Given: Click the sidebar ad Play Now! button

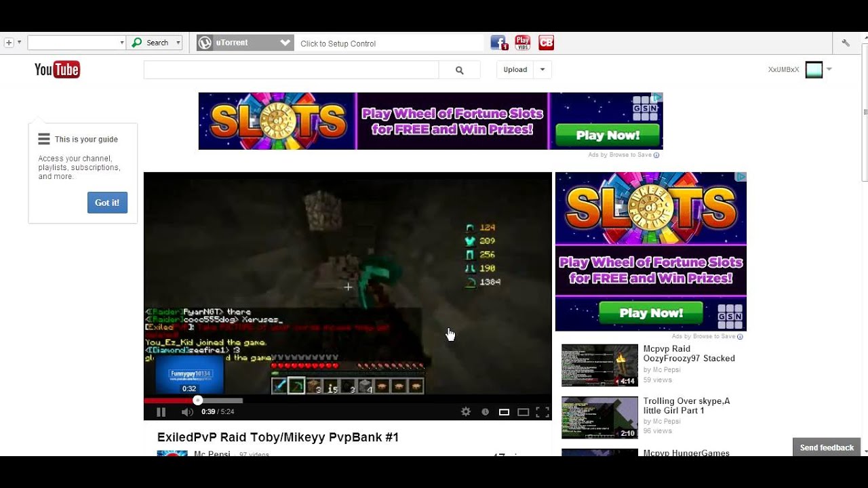Looking at the screenshot, I should click(651, 313).
